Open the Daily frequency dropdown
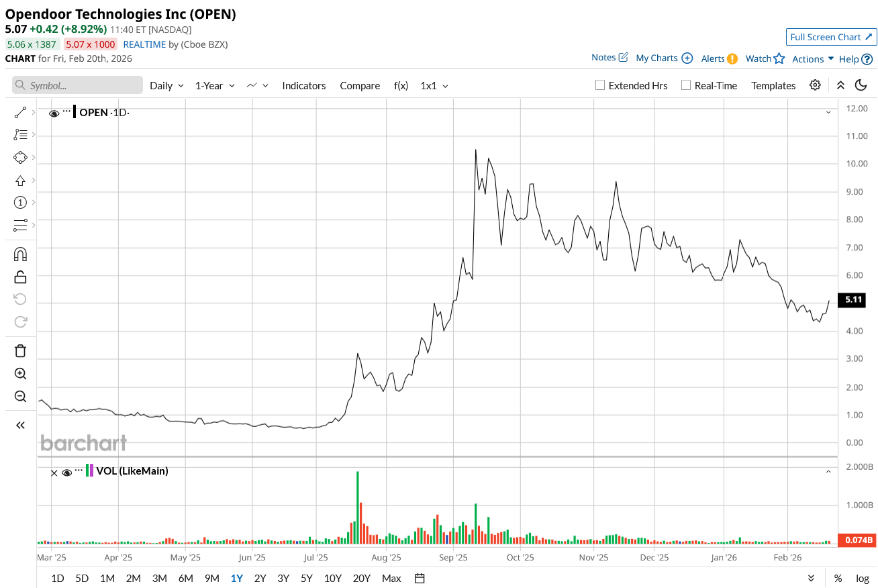The height and width of the screenshot is (588, 878). [x=166, y=86]
